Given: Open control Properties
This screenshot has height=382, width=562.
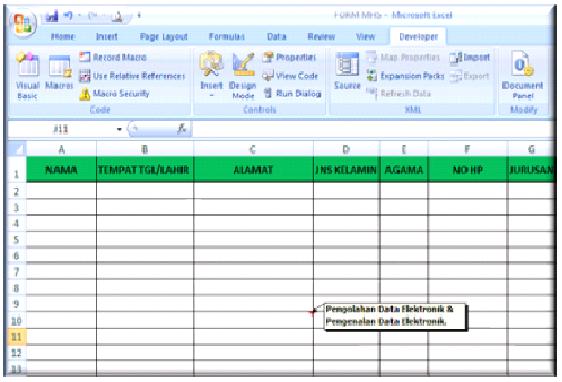Looking at the screenshot, I should pos(289,57).
